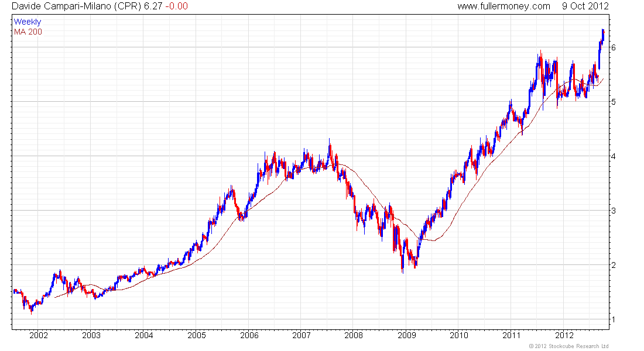The width and height of the screenshot is (644, 351).
Task: Click the 2004 year label on x-axis
Action: 144,335
